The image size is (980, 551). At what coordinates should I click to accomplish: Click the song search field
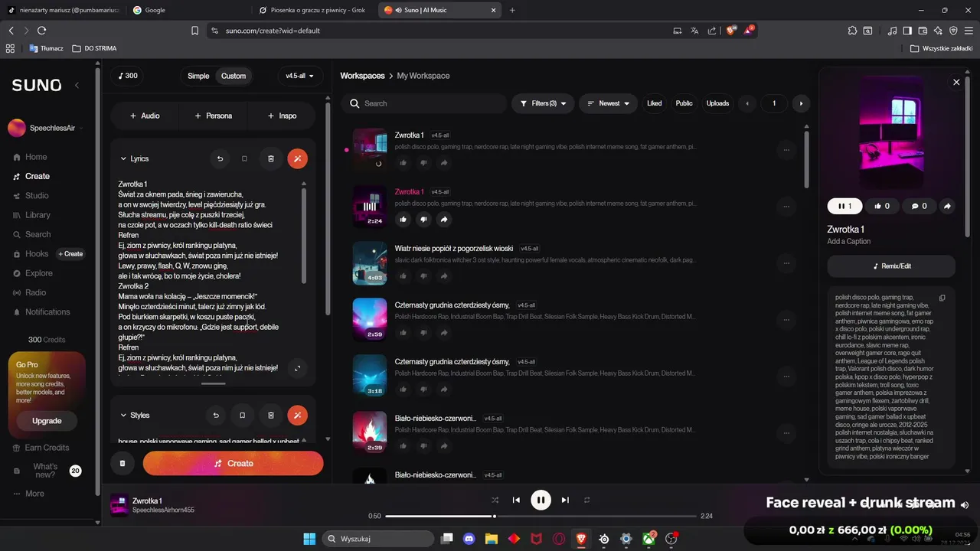pyautogui.click(x=423, y=103)
